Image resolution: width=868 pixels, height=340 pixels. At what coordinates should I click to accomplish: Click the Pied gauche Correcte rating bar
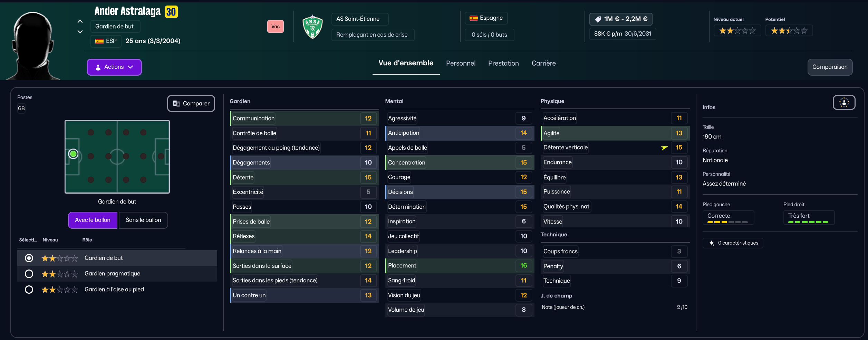(x=728, y=222)
